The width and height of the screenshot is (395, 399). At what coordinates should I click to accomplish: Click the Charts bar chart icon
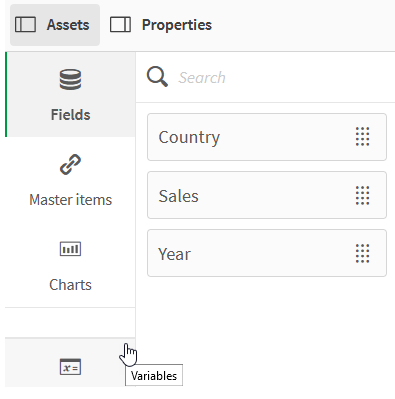70,249
